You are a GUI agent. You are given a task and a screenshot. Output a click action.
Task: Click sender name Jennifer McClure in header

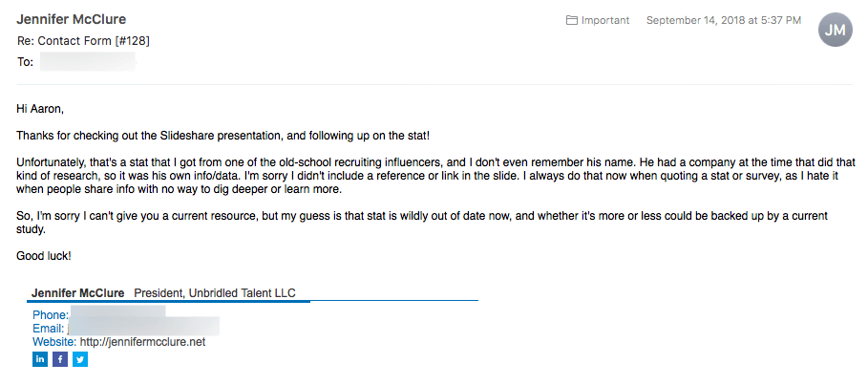72,20
